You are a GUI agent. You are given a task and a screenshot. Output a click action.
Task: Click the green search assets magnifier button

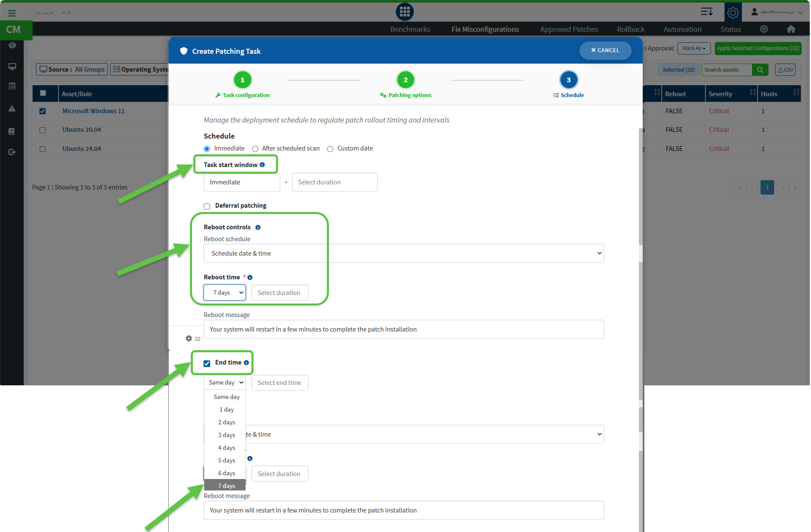pos(760,70)
